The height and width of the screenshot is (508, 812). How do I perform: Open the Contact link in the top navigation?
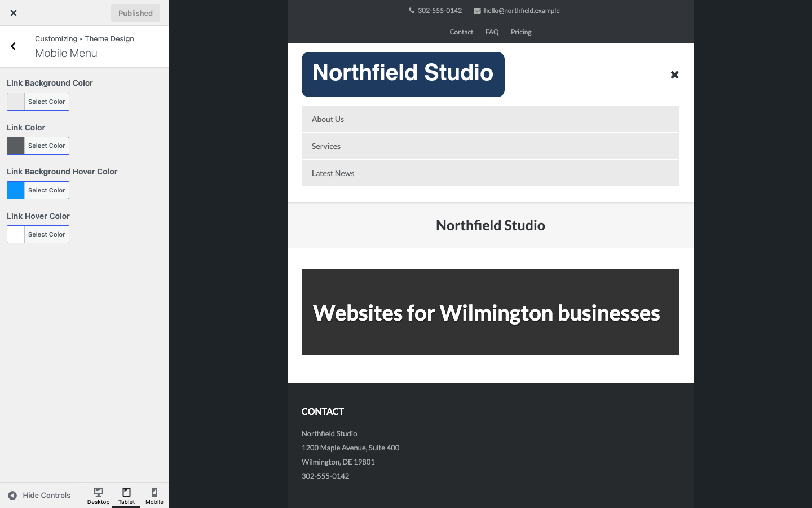click(x=461, y=32)
